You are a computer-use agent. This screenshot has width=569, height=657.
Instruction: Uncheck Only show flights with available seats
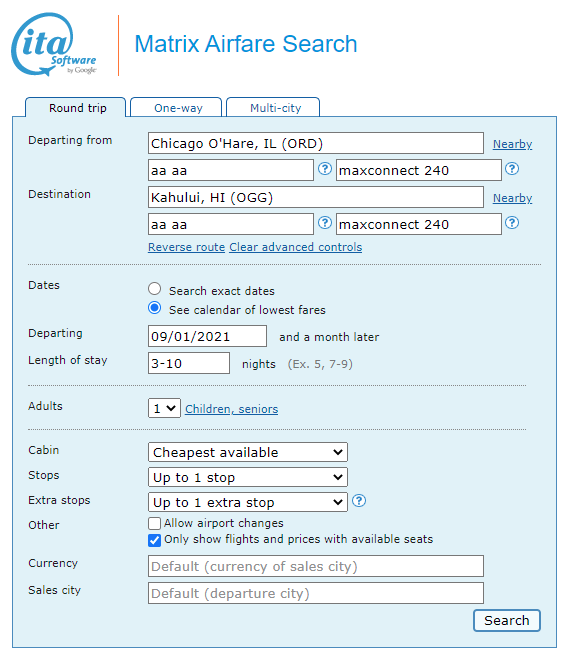154,540
